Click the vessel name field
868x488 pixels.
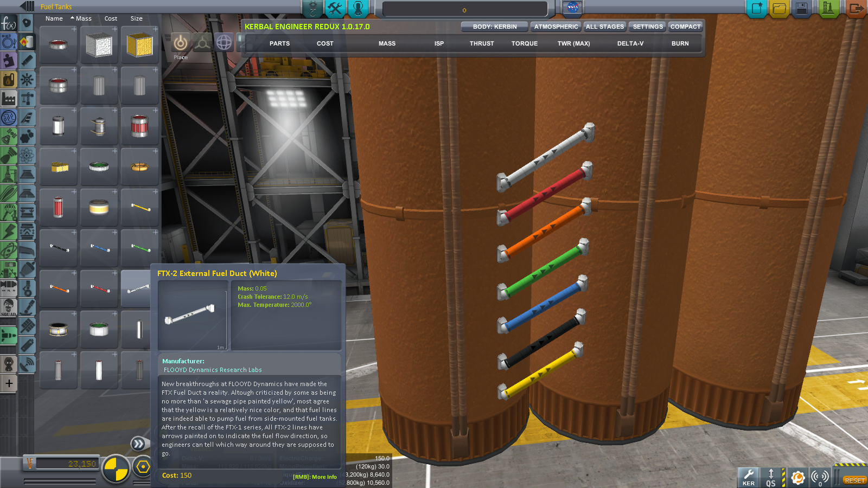pos(465,10)
